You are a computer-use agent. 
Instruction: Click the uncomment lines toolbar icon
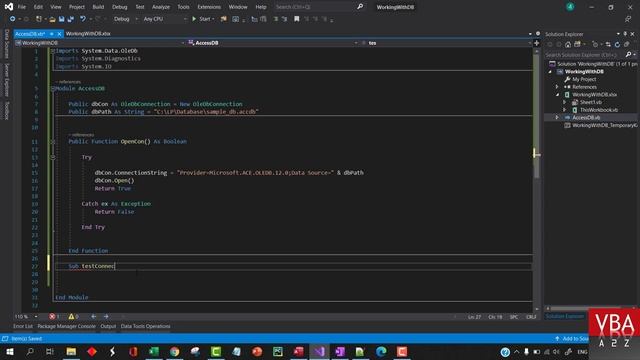point(284,19)
